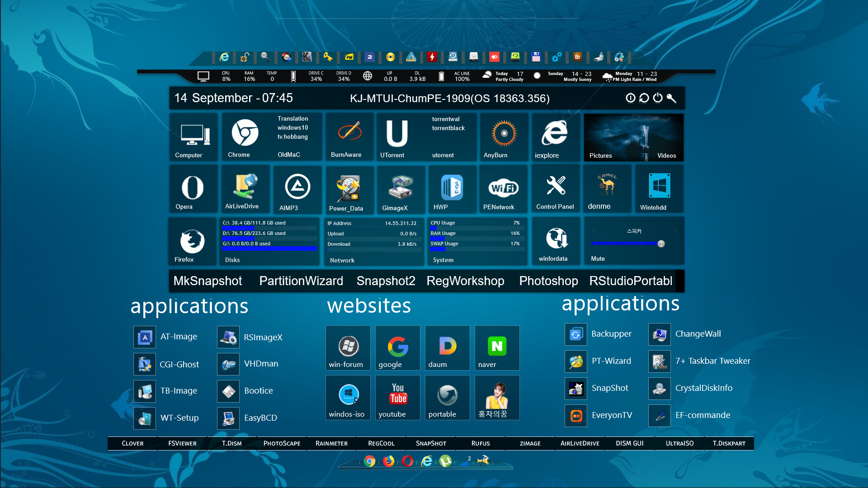Viewport: 868px width, 488px height.
Task: Launch iexplore tile
Action: coord(556,137)
